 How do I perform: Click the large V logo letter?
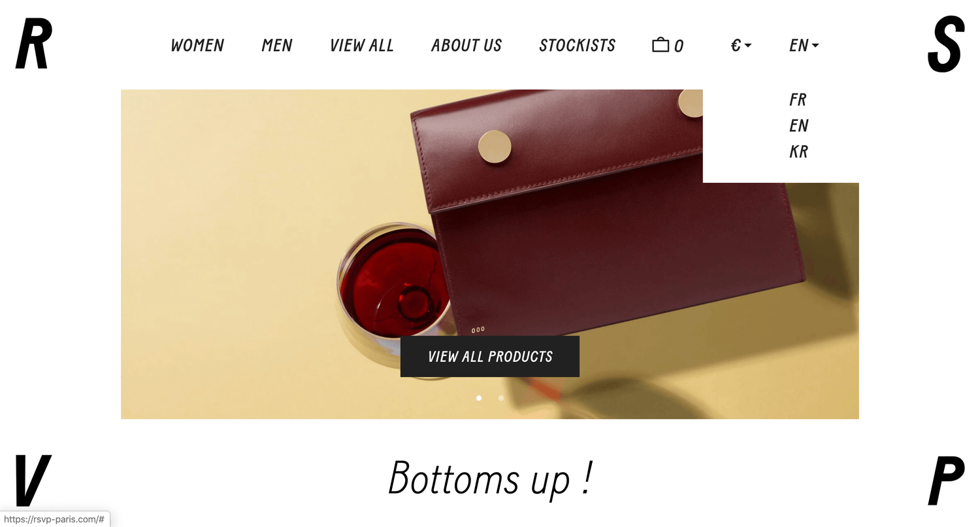(32, 481)
